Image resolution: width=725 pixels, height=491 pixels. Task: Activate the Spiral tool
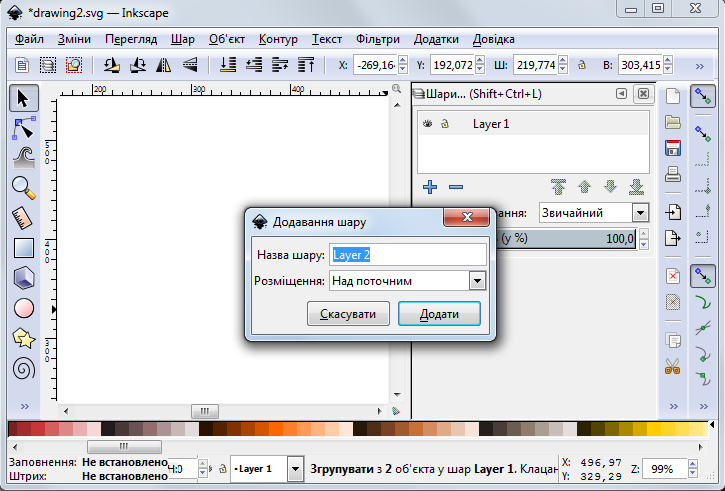pos(24,369)
